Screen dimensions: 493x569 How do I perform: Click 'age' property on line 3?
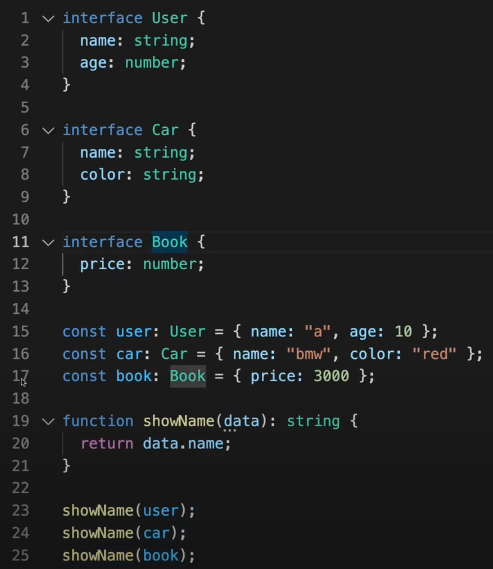point(93,63)
